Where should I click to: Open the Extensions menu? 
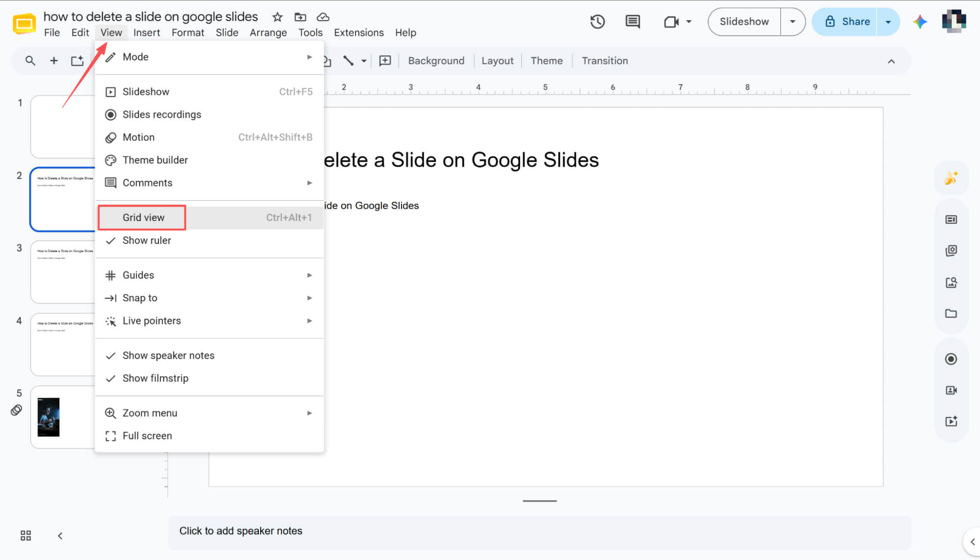(x=358, y=33)
